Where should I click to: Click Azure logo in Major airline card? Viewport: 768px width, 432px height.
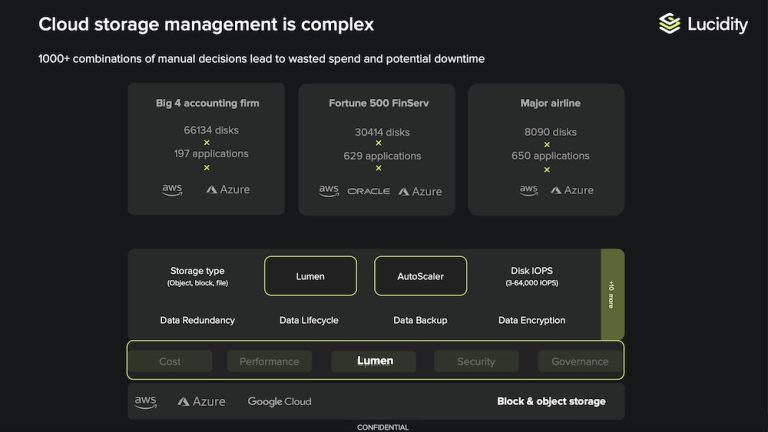(x=571, y=190)
